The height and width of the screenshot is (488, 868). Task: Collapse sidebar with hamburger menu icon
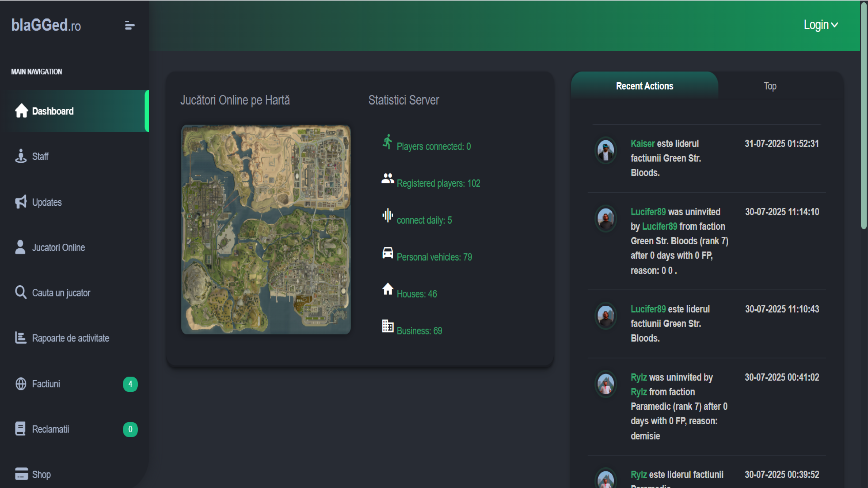point(130,25)
